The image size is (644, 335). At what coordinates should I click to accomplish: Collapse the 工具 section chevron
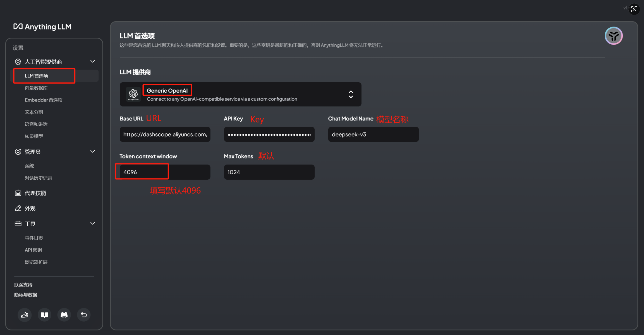(92, 223)
